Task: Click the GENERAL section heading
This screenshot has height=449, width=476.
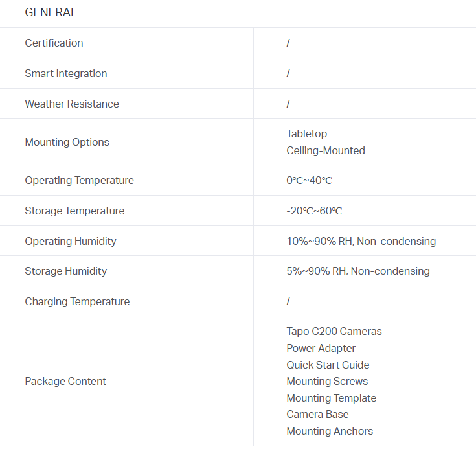Action: click(x=51, y=12)
